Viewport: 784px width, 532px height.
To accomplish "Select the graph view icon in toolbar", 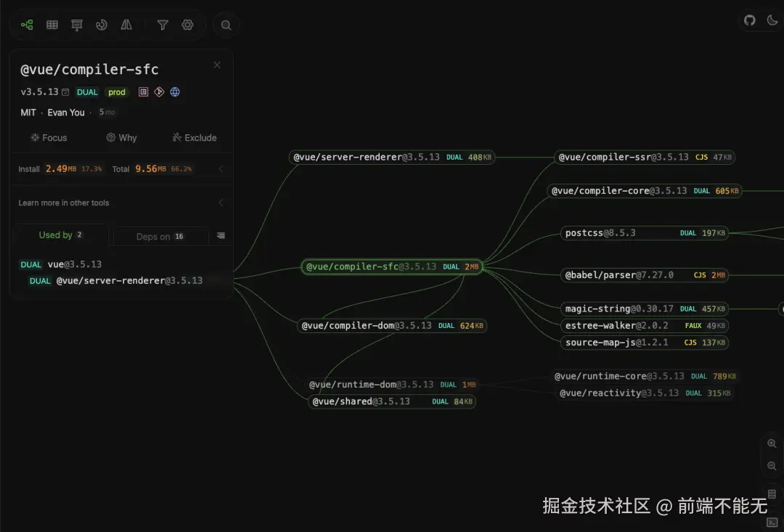I will point(26,24).
